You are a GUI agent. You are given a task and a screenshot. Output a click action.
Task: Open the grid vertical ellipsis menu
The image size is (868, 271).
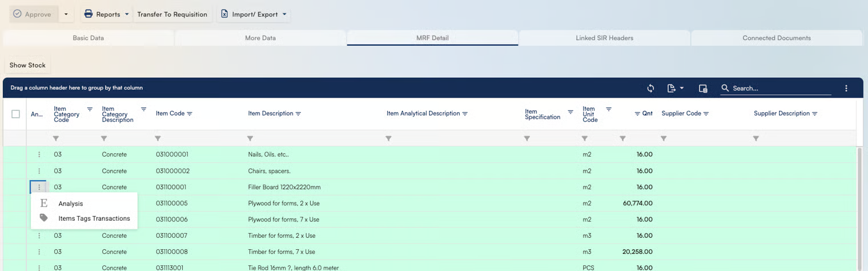[x=846, y=88]
